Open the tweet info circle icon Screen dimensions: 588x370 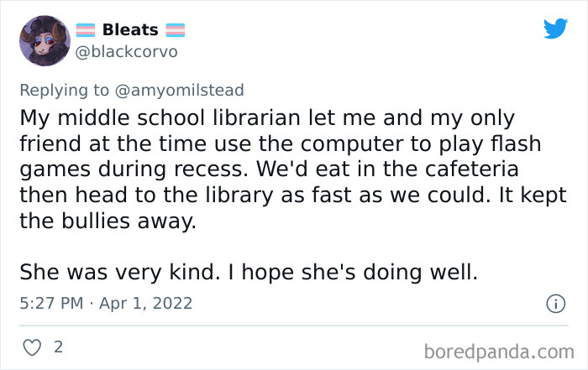(555, 304)
